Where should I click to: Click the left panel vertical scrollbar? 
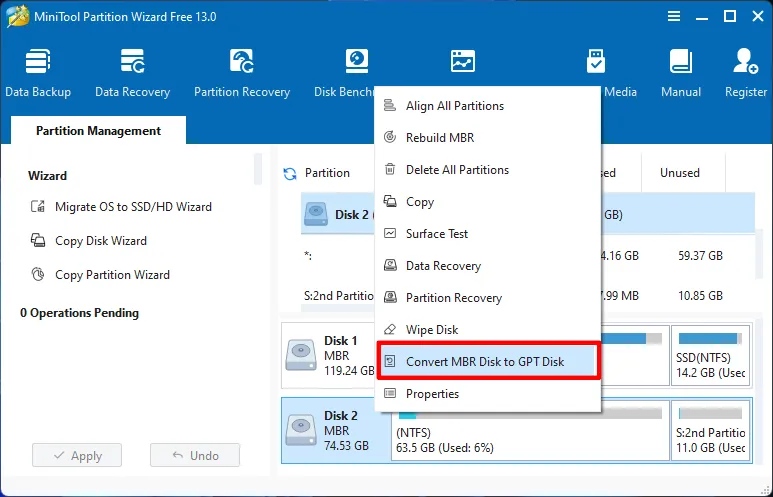click(258, 169)
